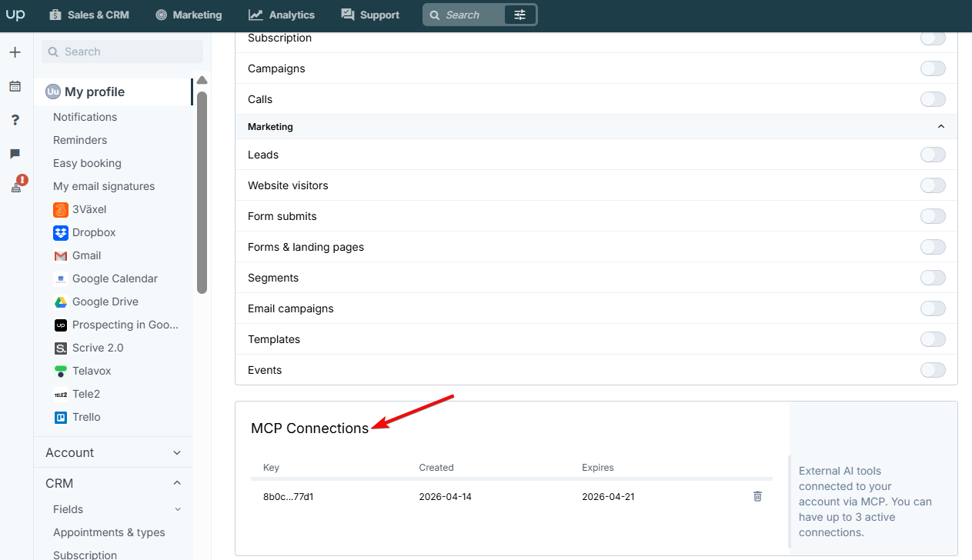The width and height of the screenshot is (972, 560).
Task: Click the Scrive 2.0 icon
Action: pos(61,348)
